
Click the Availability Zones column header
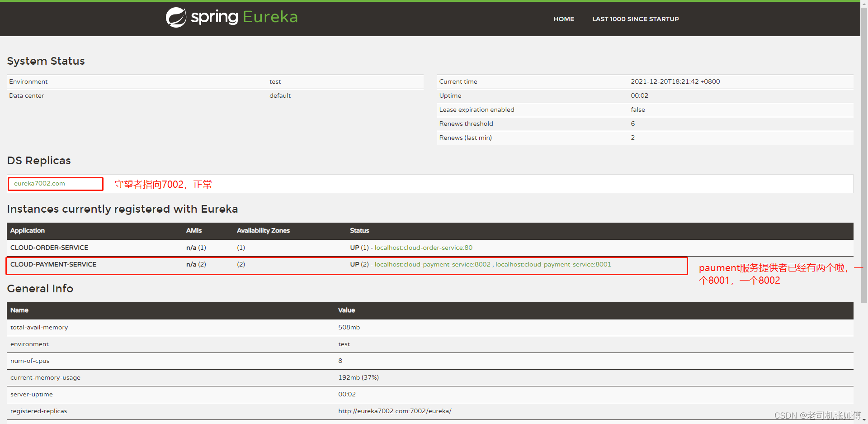pyautogui.click(x=263, y=230)
